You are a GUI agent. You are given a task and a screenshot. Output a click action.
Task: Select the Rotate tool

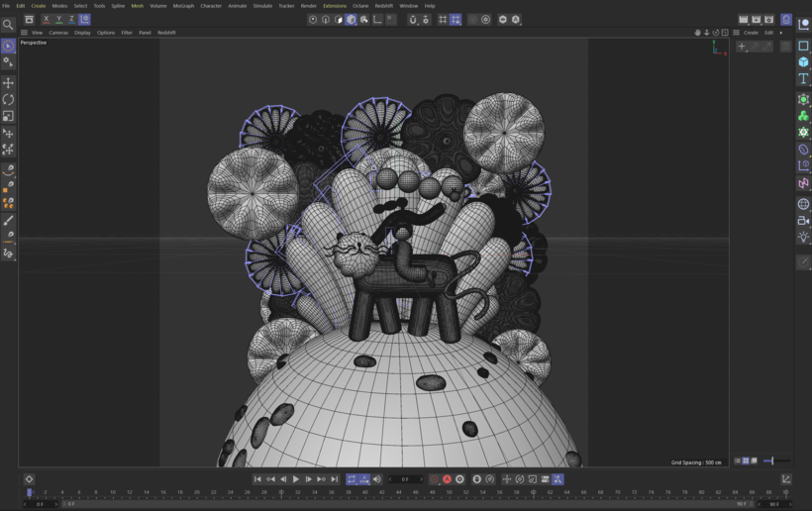(8, 99)
